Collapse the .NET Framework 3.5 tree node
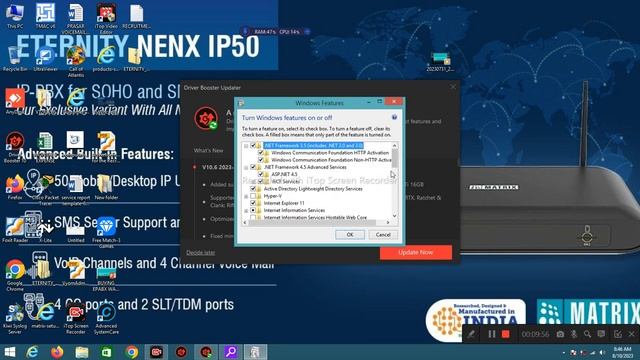The height and width of the screenshot is (360, 640). point(246,146)
